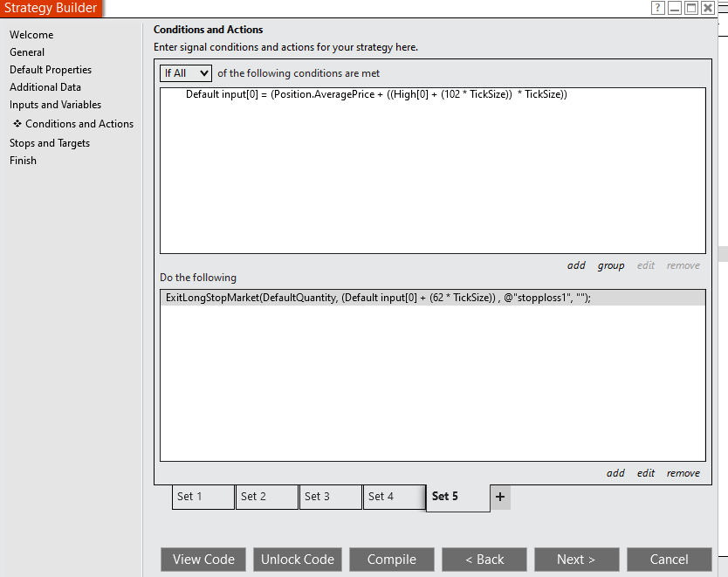728x577 pixels.
Task: Click the View Code button
Action: pos(203,560)
